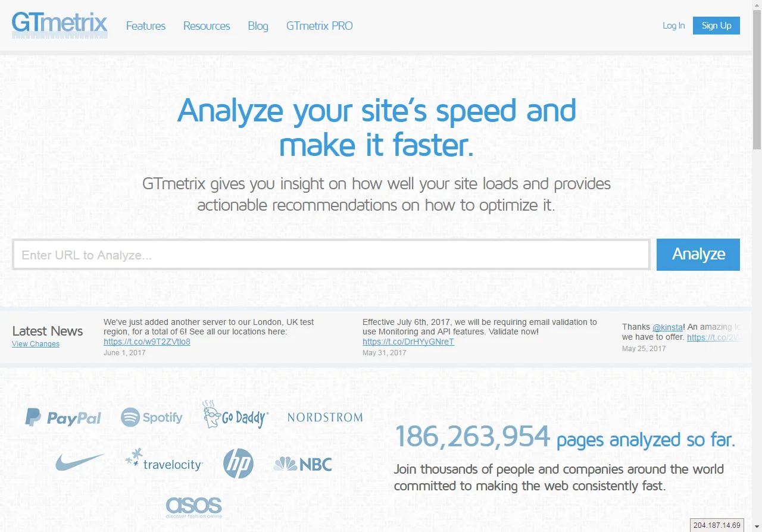Click the Spotify logo
Image resolution: width=762 pixels, height=532 pixels.
pyautogui.click(x=152, y=417)
